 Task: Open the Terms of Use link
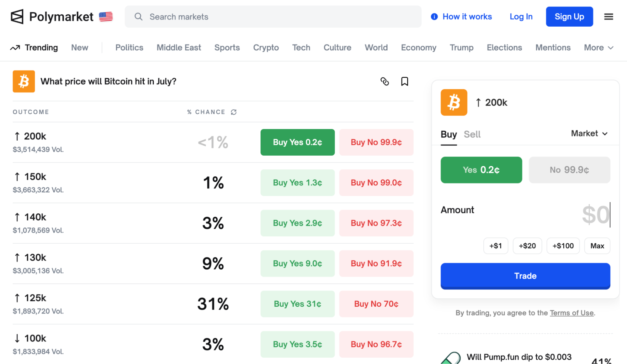click(x=571, y=313)
